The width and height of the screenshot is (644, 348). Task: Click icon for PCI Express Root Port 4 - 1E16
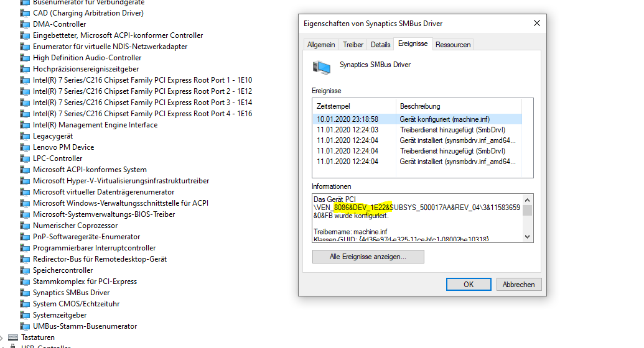(x=25, y=114)
